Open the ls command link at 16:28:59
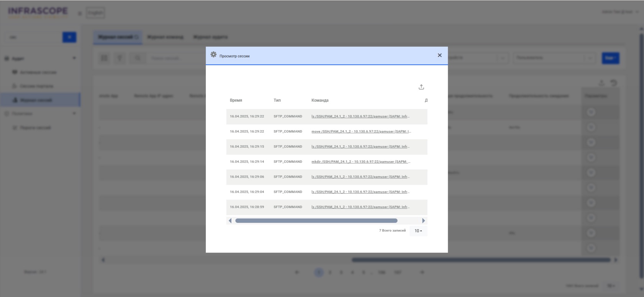The width and height of the screenshot is (644, 297). coord(360,207)
